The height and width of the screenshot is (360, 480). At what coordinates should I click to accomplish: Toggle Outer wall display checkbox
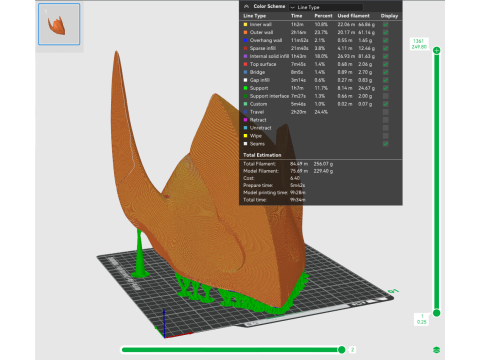[x=386, y=32]
